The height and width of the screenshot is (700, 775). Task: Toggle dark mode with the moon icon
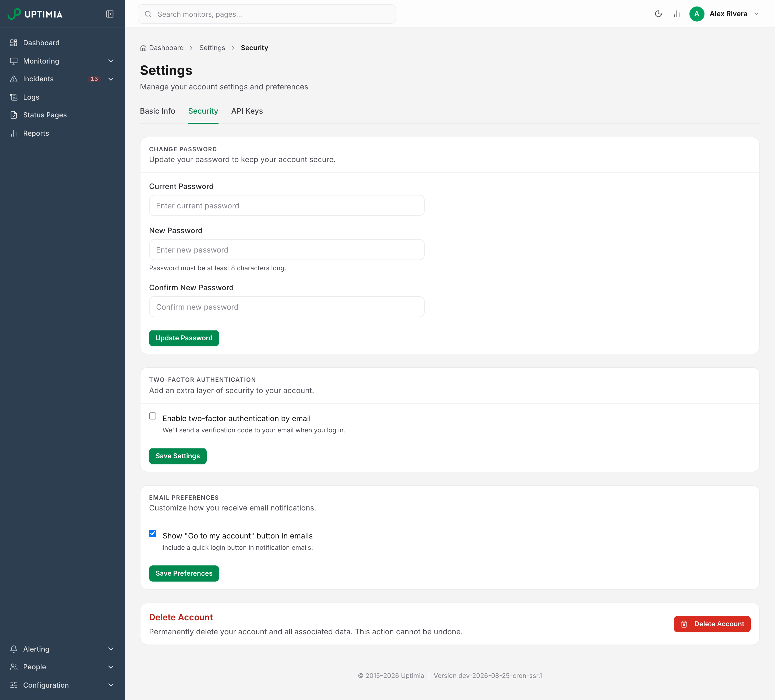[658, 14]
